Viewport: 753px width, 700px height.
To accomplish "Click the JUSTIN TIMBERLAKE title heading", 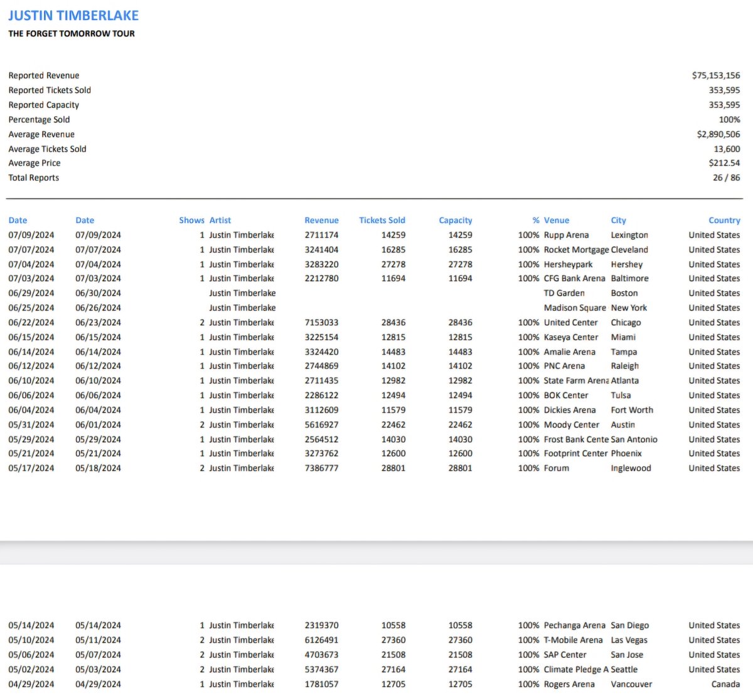I will [73, 16].
